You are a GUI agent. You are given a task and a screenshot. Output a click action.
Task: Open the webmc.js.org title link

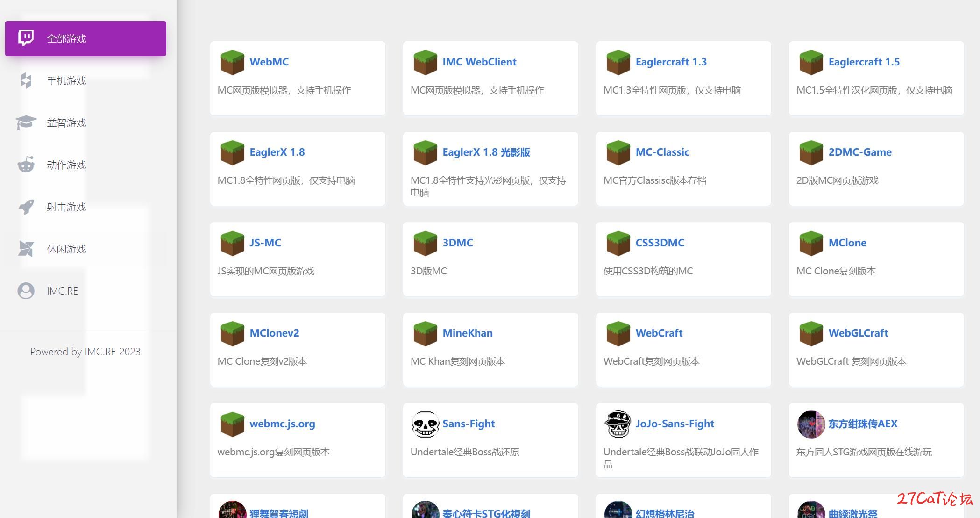tap(282, 424)
